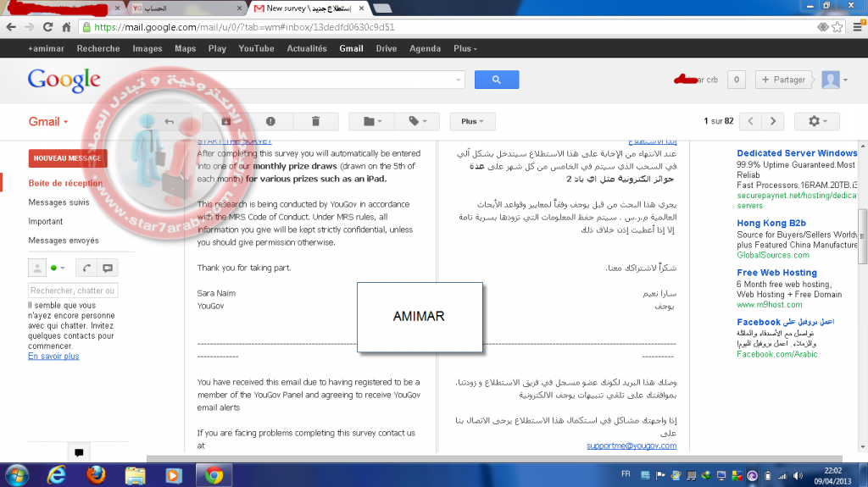Go to the older message arrow

[x=773, y=121]
